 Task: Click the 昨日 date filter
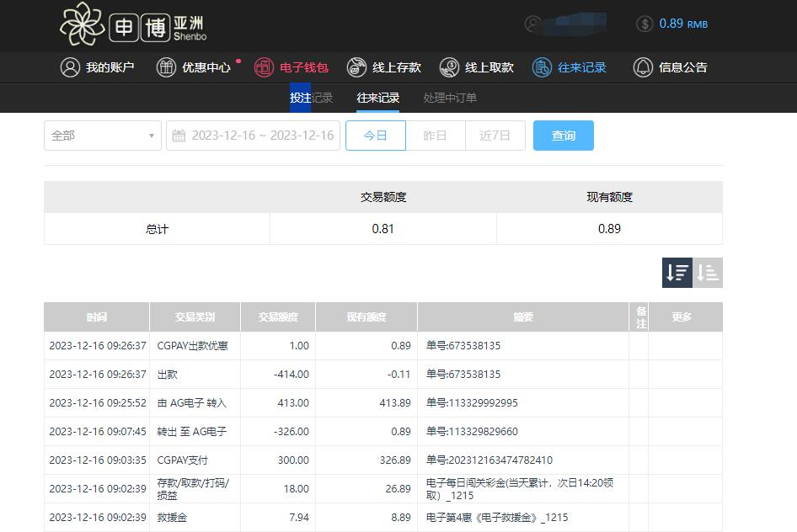click(x=435, y=136)
